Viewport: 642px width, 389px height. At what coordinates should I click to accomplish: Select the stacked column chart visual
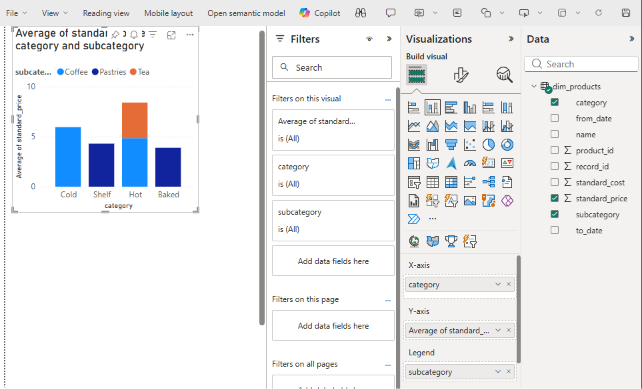(x=432, y=108)
